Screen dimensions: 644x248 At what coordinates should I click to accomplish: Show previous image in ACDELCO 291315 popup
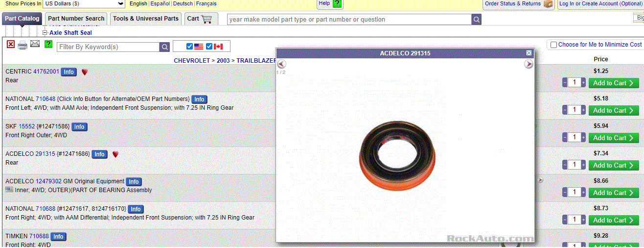[x=281, y=64]
